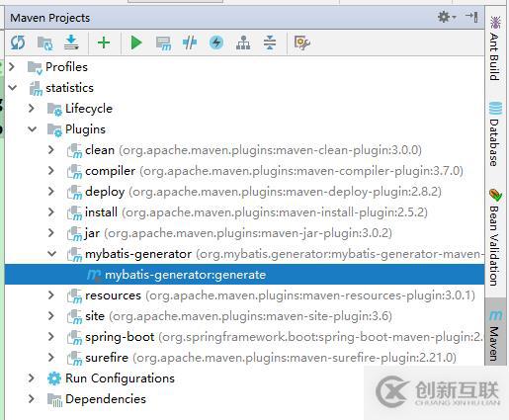The width and height of the screenshot is (509, 420).
Task: Open the Database side tab
Action: [x=495, y=134]
